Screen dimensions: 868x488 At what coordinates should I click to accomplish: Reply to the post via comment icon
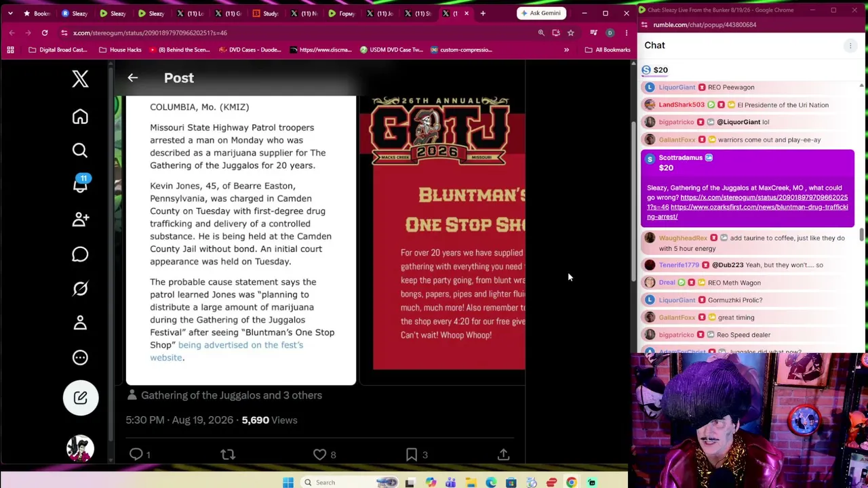(136, 455)
